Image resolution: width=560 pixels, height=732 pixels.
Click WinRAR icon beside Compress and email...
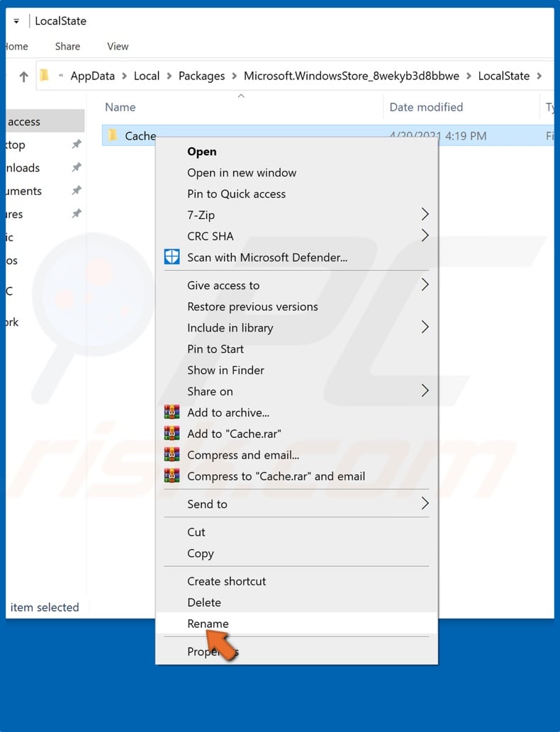pos(172,454)
